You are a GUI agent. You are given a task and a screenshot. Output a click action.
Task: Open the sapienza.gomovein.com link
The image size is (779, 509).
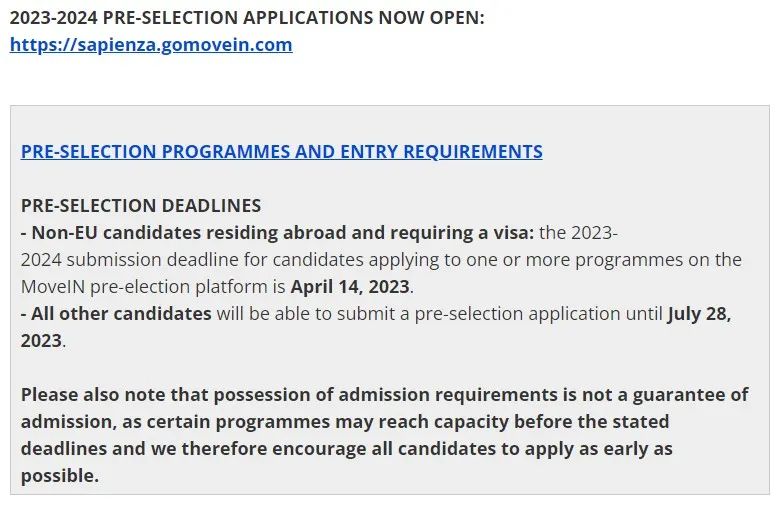[x=151, y=44]
